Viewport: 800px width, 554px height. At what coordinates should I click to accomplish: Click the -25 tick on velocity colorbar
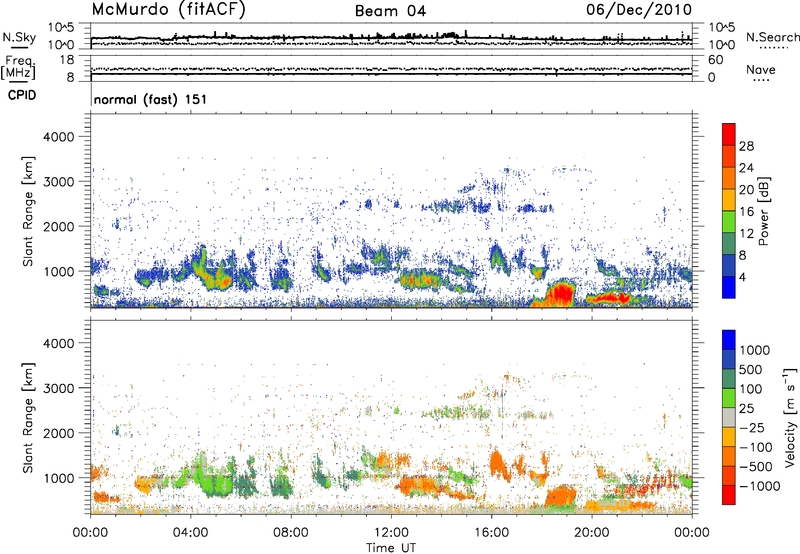[754, 427]
